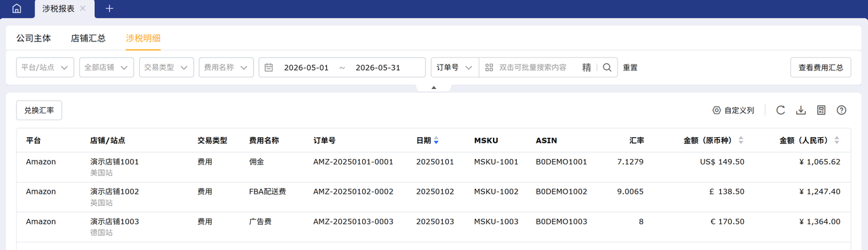Edit end date 2026-05-31
The width and height of the screenshot is (868, 250).
coord(378,68)
